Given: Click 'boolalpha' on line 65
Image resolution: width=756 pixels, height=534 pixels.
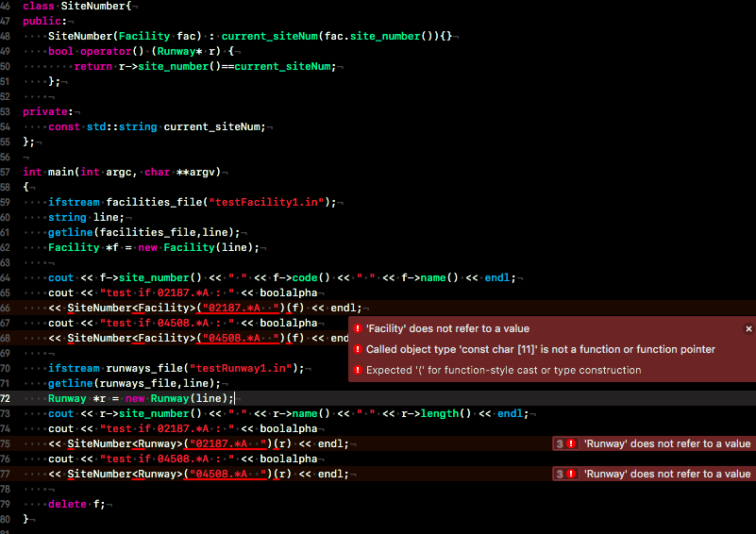Looking at the screenshot, I should (x=289, y=293).
